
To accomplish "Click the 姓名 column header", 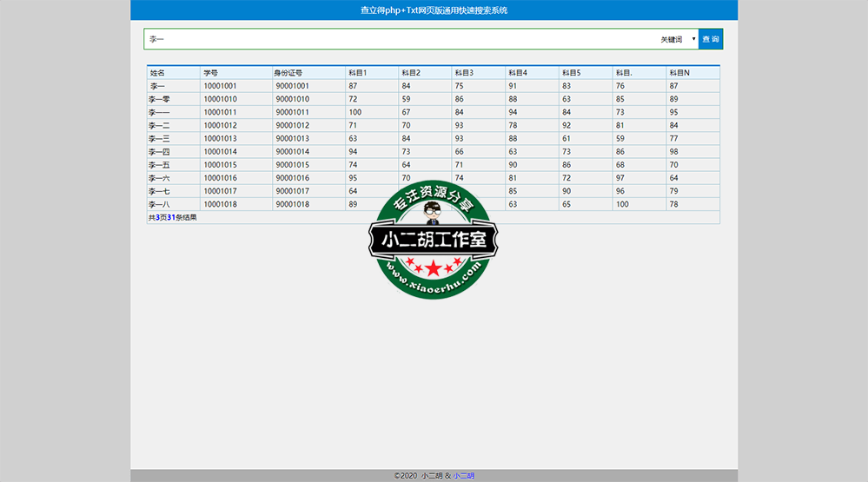I will [x=157, y=73].
